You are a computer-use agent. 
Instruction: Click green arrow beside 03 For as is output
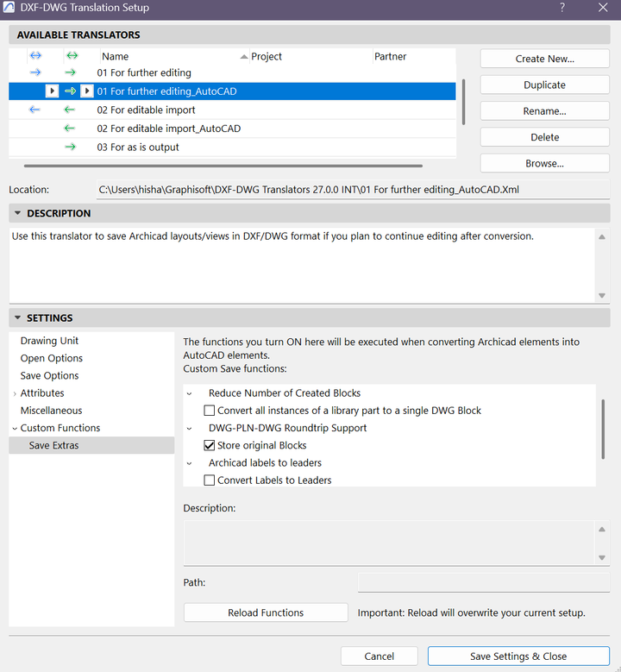click(x=71, y=148)
